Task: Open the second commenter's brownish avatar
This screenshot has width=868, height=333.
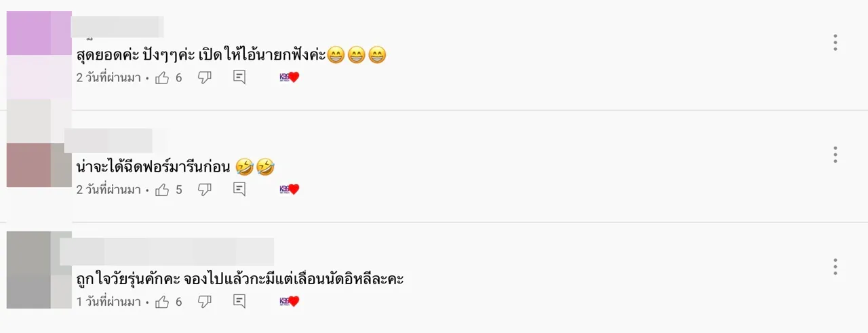Action: coord(39,165)
